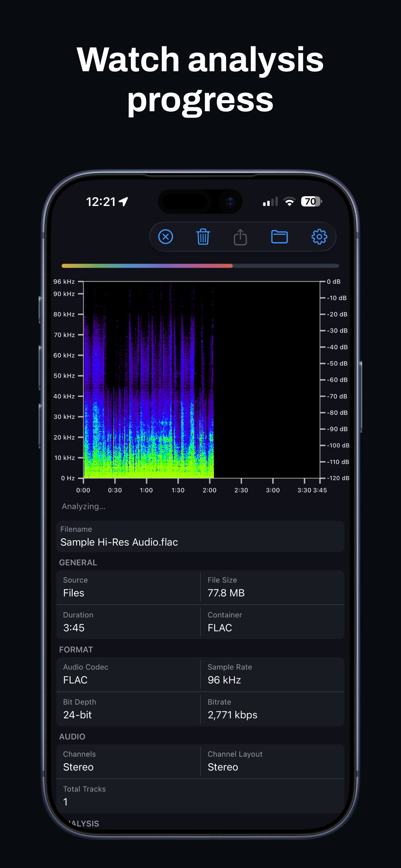
Task: Tap the cellular signal bars
Action: [x=270, y=202]
